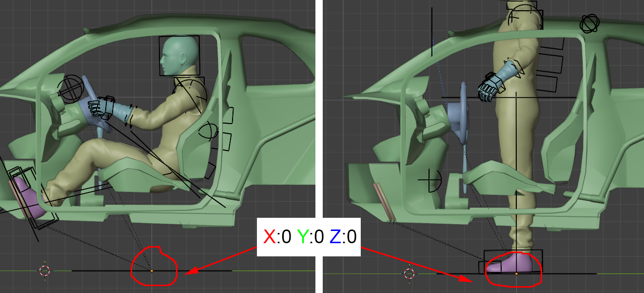The image size is (644, 293).
Task: Select the half-circle crosshair empty below dashboard, right viewport
Action: tap(430, 181)
